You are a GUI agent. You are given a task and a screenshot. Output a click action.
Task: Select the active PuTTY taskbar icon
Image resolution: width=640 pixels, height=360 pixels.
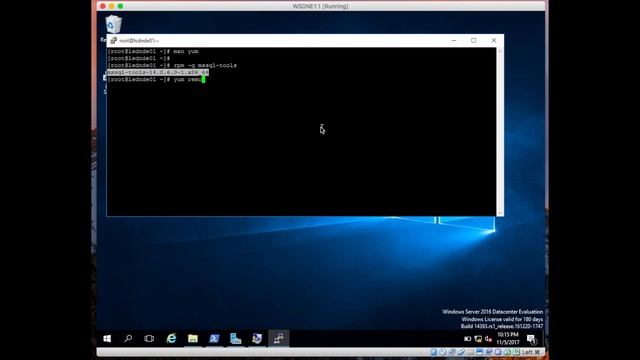(278, 338)
